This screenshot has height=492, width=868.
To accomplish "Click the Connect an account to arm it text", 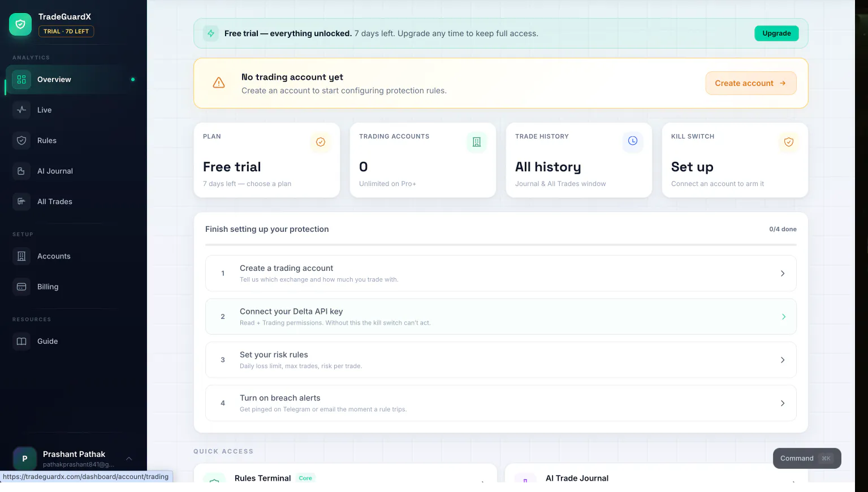I will pyautogui.click(x=718, y=184).
